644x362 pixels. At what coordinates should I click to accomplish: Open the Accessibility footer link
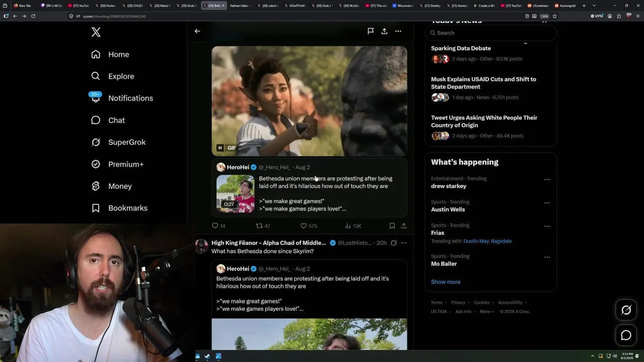coord(510,303)
